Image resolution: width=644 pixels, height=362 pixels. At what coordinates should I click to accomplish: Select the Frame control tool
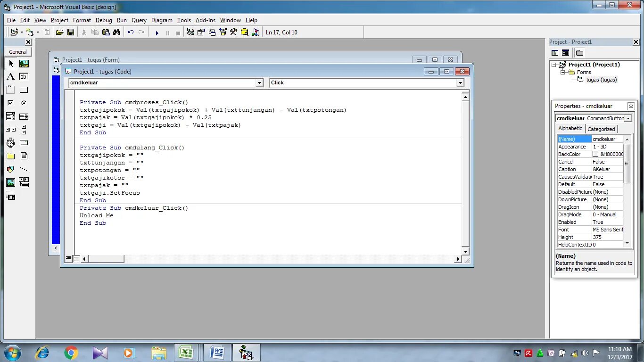click(x=11, y=90)
